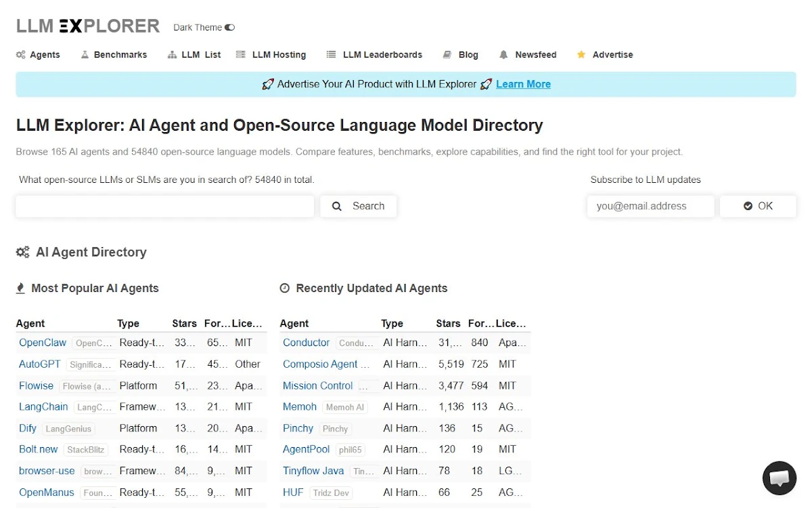Screen dimensions: 812x508
Task: Open the Tinyflow Java agent link
Action: tap(313, 471)
